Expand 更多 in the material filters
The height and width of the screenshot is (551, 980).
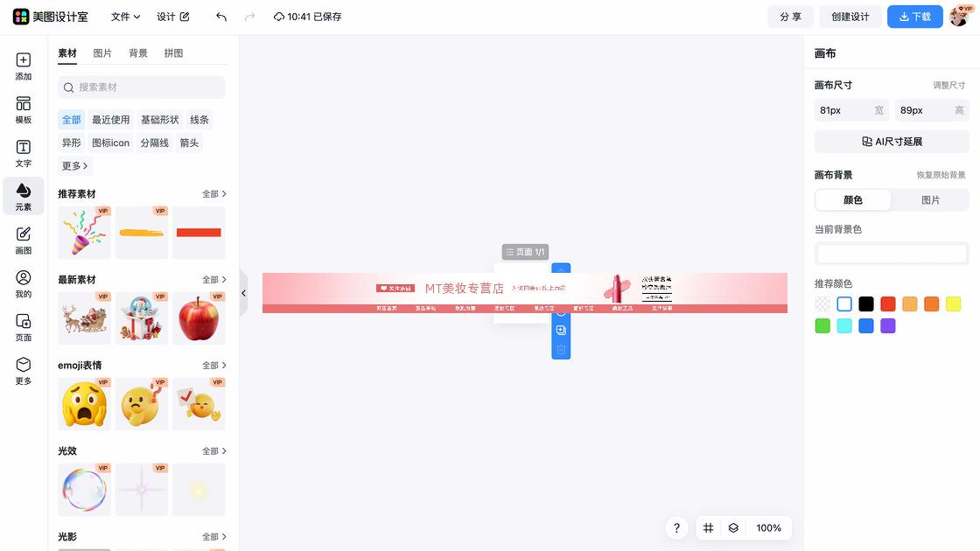point(73,165)
